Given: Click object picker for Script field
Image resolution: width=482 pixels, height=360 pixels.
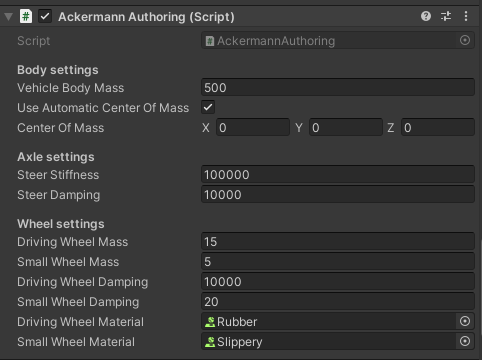Looking at the screenshot, I should [465, 40].
